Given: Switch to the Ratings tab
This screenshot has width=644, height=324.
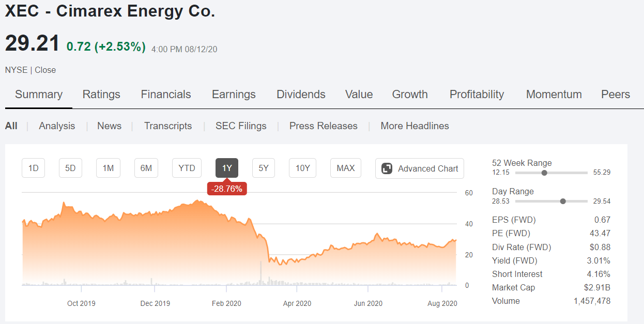Looking at the screenshot, I should [x=101, y=95].
